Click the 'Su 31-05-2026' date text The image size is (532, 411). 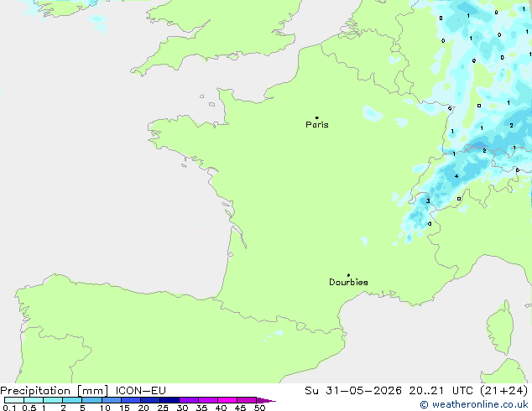pyautogui.click(x=353, y=391)
